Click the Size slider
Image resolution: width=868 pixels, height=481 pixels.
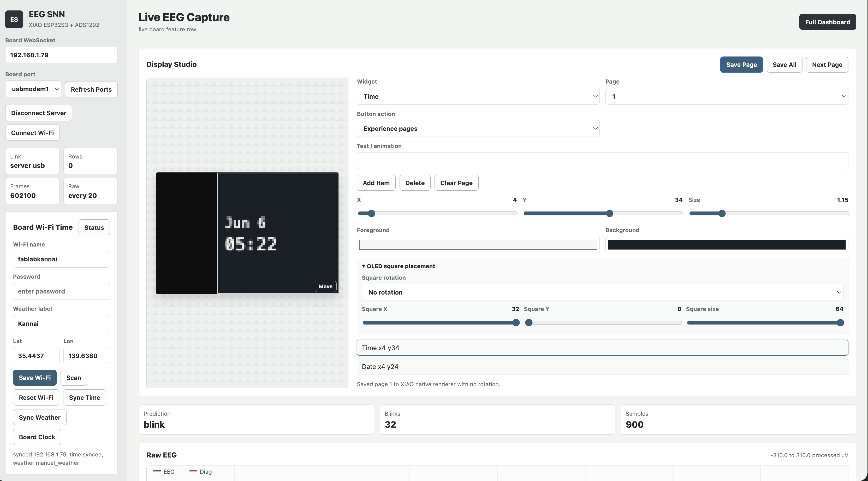click(x=769, y=213)
